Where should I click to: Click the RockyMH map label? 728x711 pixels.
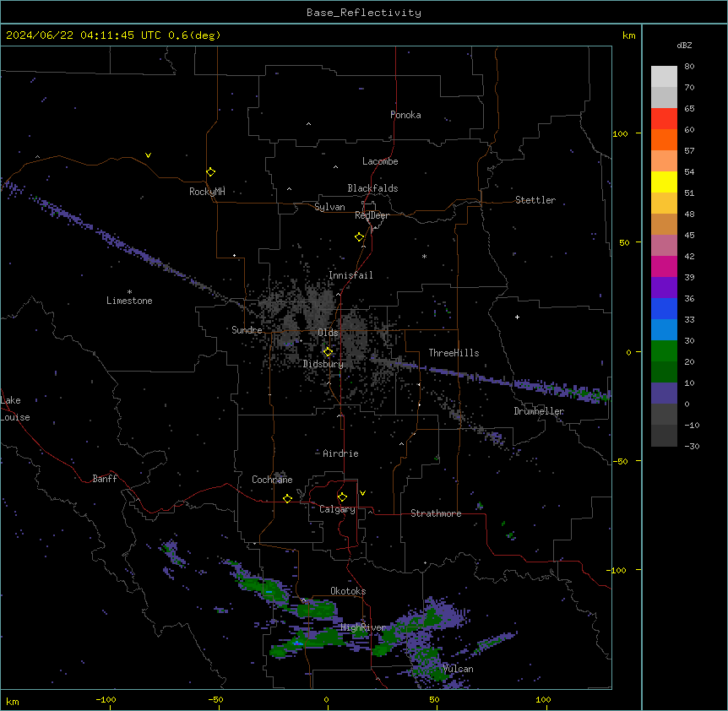click(x=207, y=192)
